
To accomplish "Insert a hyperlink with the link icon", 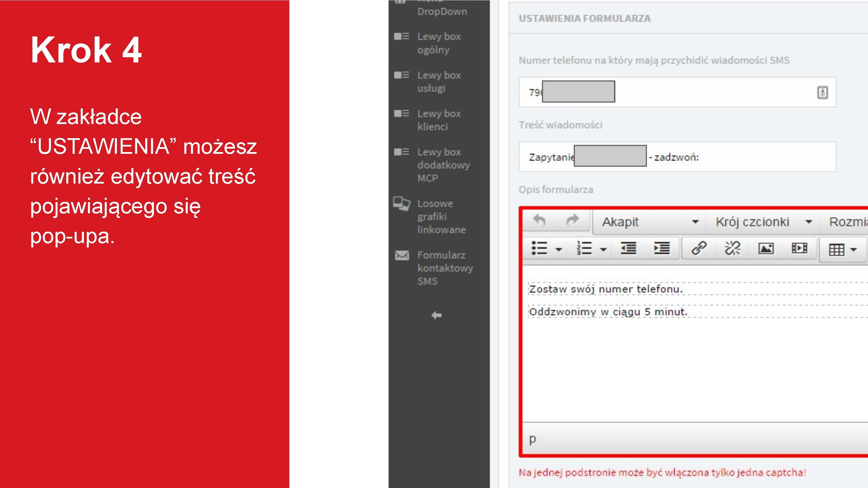I will click(x=699, y=249).
